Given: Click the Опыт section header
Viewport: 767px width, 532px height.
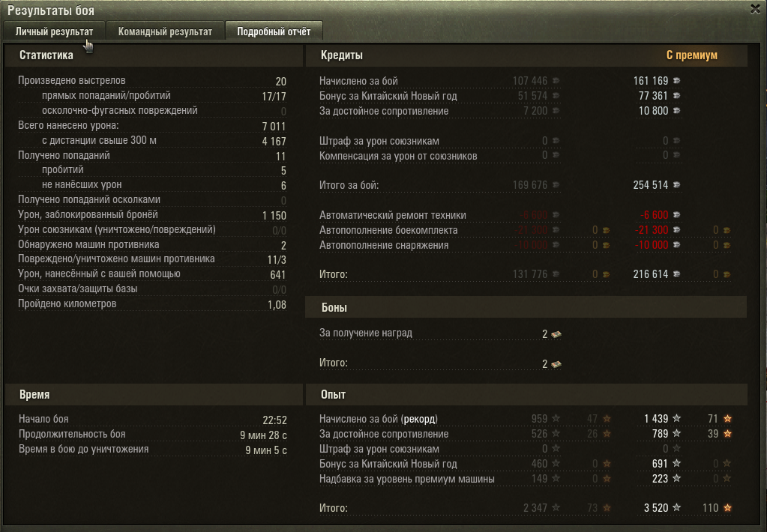Looking at the screenshot, I should click(x=334, y=394).
